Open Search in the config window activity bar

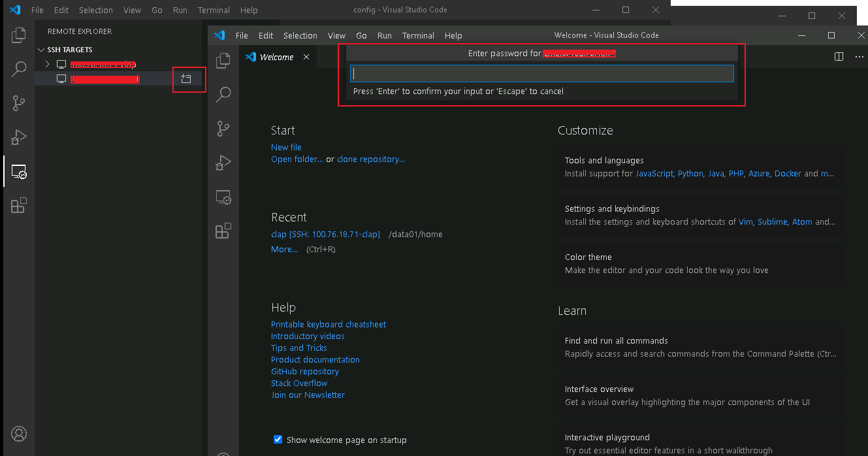tap(19, 69)
